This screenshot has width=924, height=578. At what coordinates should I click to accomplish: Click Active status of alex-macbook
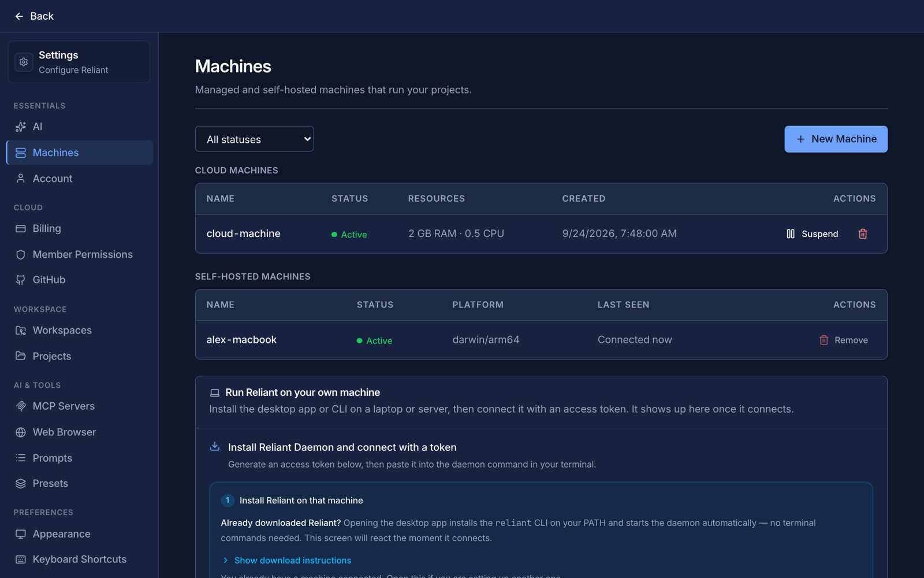click(374, 340)
